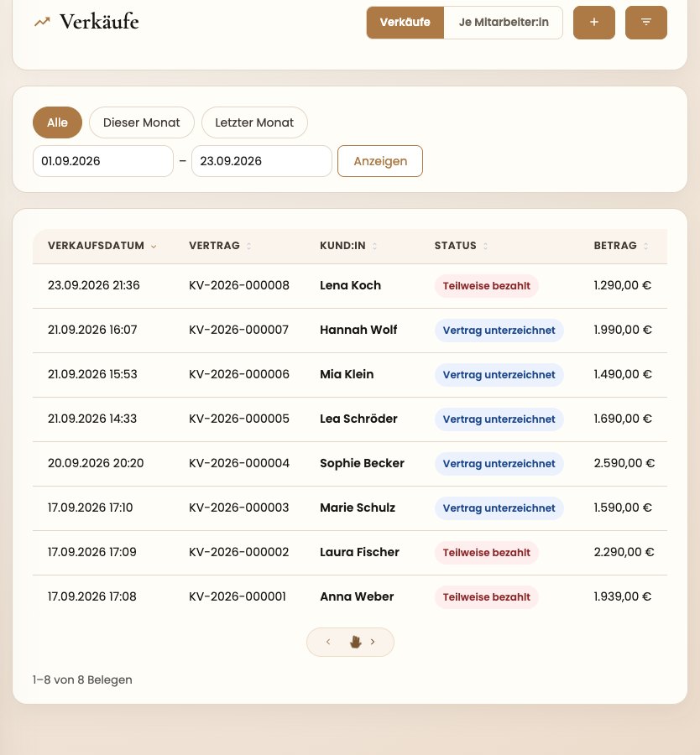Open the filter options button

[x=645, y=22]
